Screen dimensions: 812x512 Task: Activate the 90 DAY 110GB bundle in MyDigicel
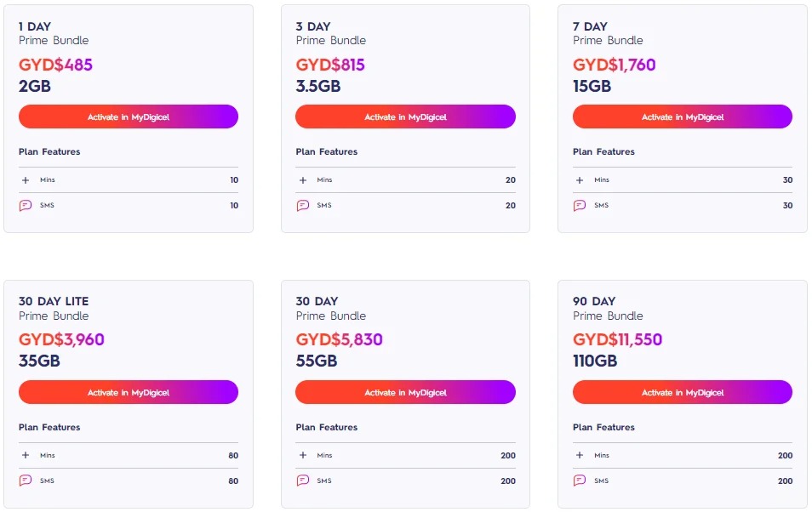pyautogui.click(x=683, y=392)
